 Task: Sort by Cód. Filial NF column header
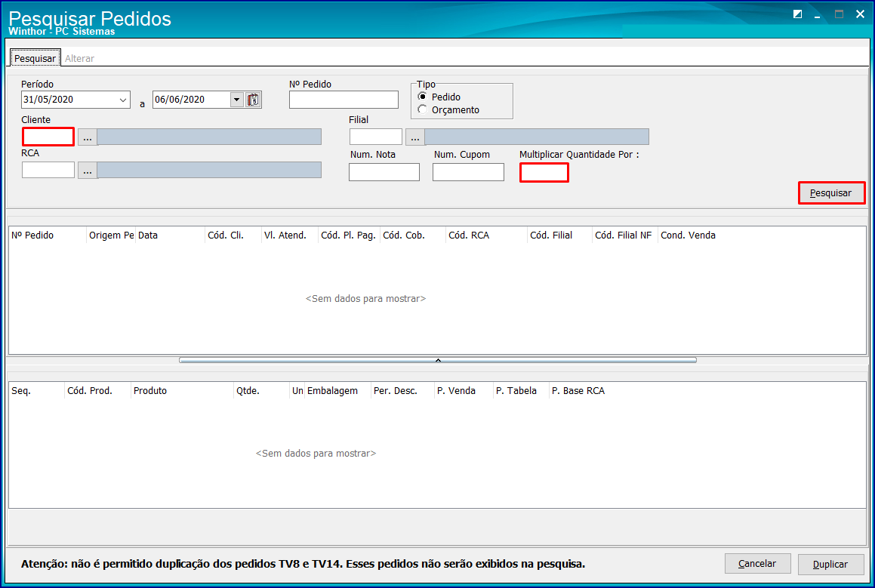coord(625,236)
